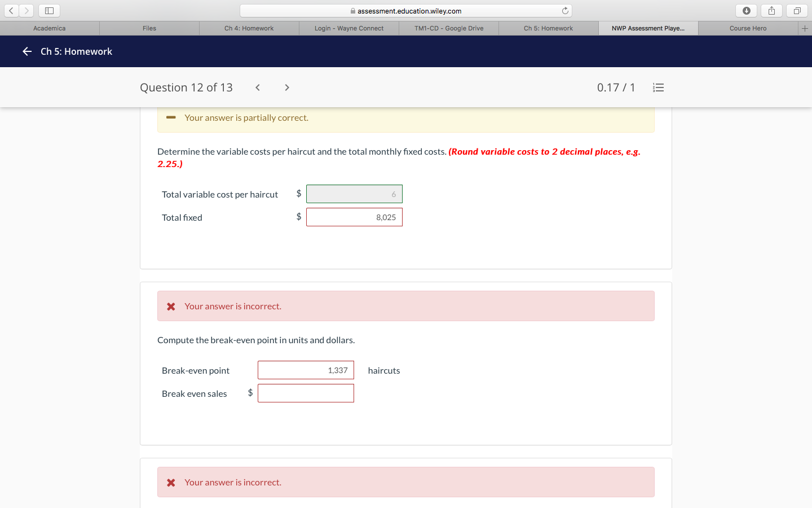Switch to the TM1-CD Google Drive tab
Viewport: 812px width, 508px height.
coord(448,28)
